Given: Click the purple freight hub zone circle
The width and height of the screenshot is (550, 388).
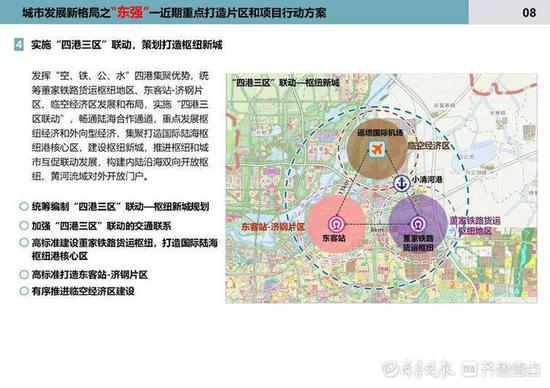Looking at the screenshot, I should pyautogui.click(x=418, y=225).
